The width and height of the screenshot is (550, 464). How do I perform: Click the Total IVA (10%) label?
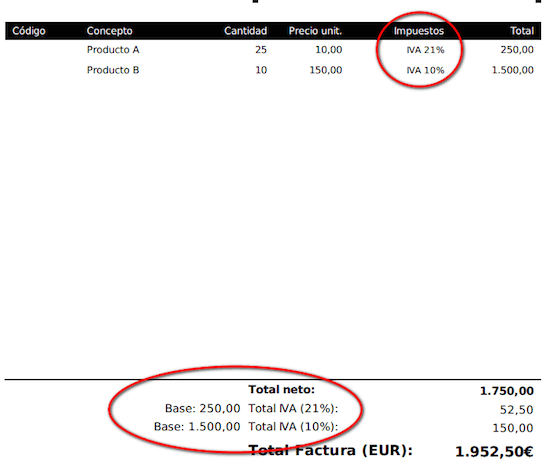[x=293, y=427]
